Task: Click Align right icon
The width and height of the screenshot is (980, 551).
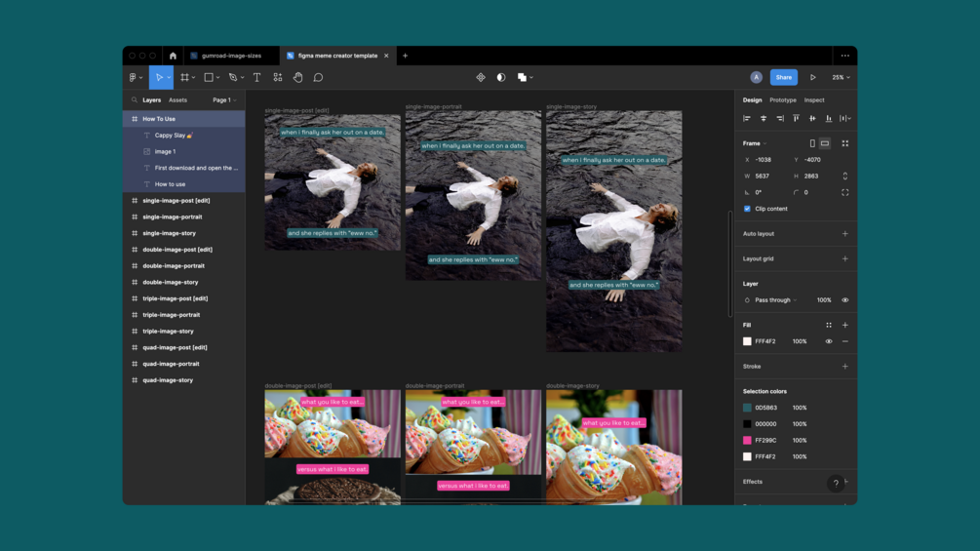Action: point(780,118)
